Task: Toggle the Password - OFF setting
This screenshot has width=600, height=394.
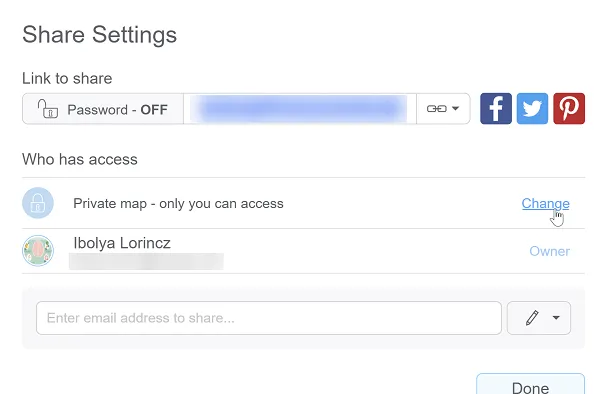Action: 103,109
